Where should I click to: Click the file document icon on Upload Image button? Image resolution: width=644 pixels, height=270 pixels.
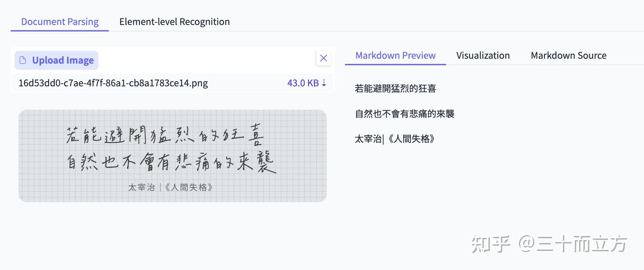[22, 60]
